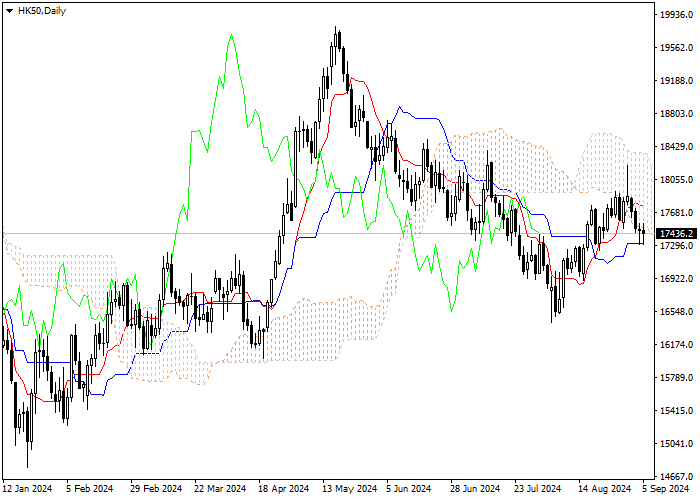700x500 pixels.
Task: Select the blue Kijun line peak in June
Action: click(400, 107)
